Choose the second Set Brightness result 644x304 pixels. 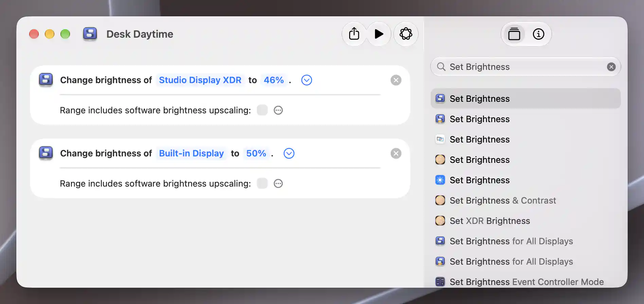tap(525, 119)
